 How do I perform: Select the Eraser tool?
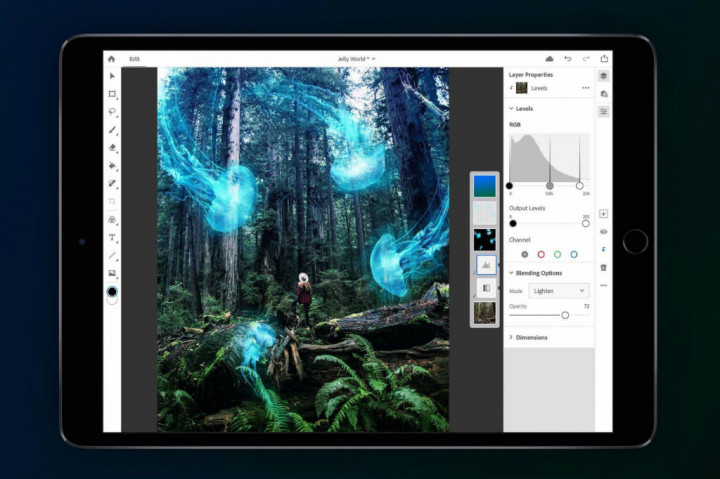pyautogui.click(x=112, y=148)
